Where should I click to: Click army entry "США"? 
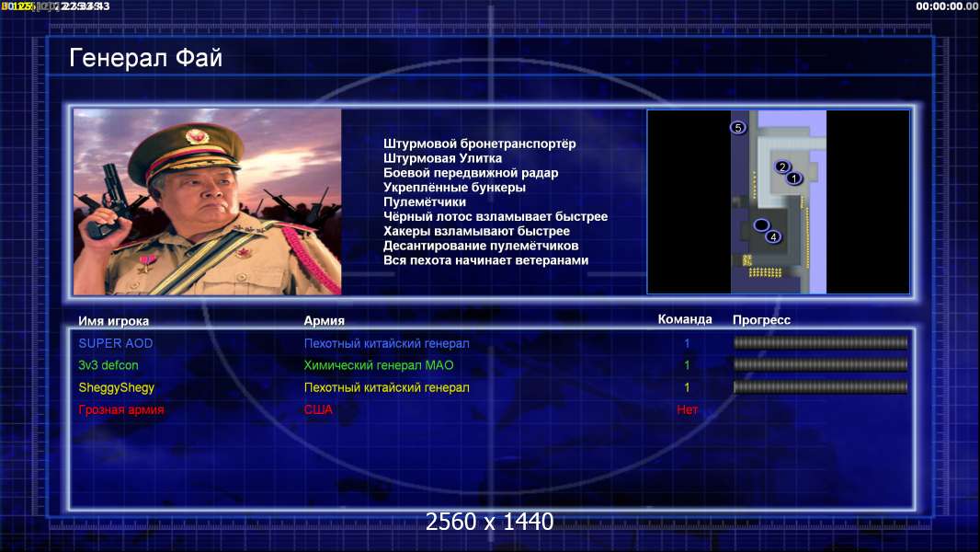click(318, 409)
